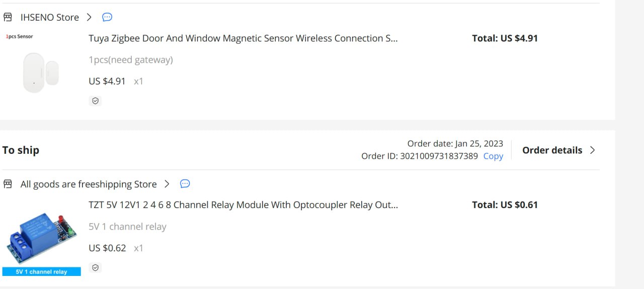Expand the All goods are freeshipping Store chevron
The height and width of the screenshot is (289, 644).
click(x=167, y=184)
